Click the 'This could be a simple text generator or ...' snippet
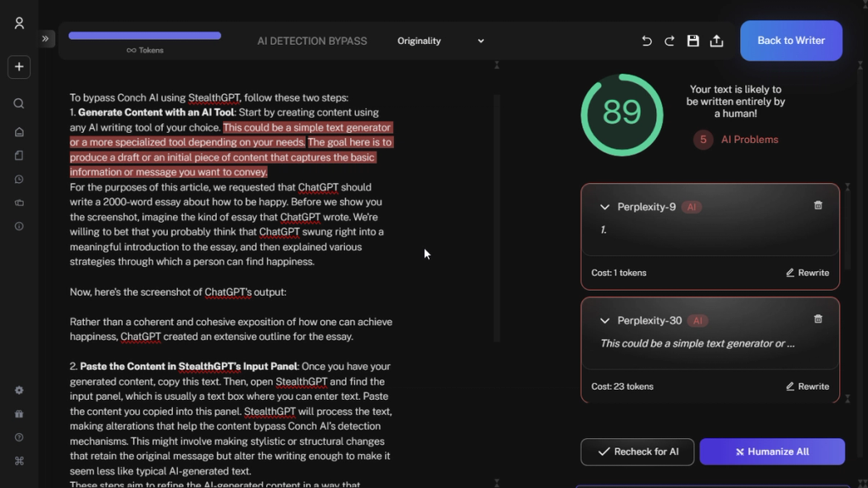868x488 pixels. (698, 344)
